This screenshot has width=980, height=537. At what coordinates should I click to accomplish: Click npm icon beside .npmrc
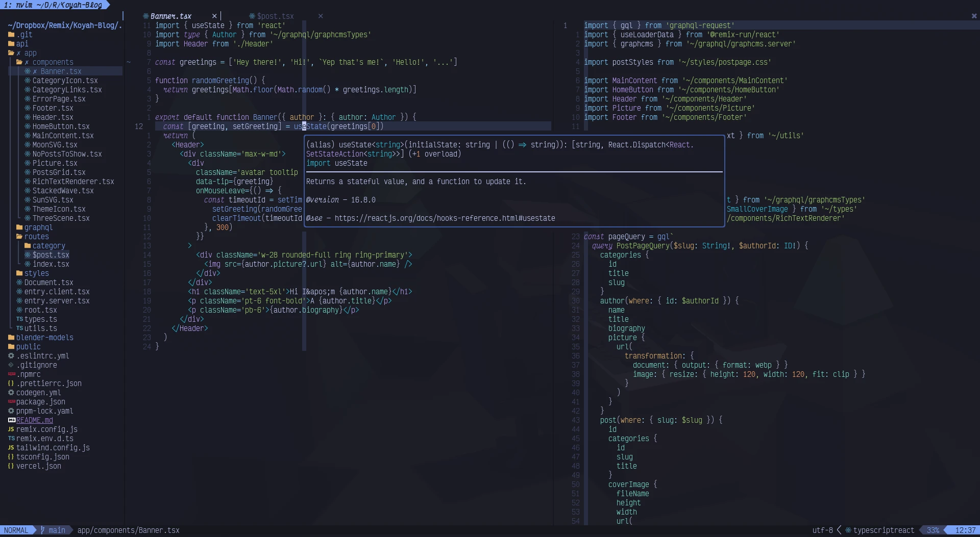coord(11,374)
